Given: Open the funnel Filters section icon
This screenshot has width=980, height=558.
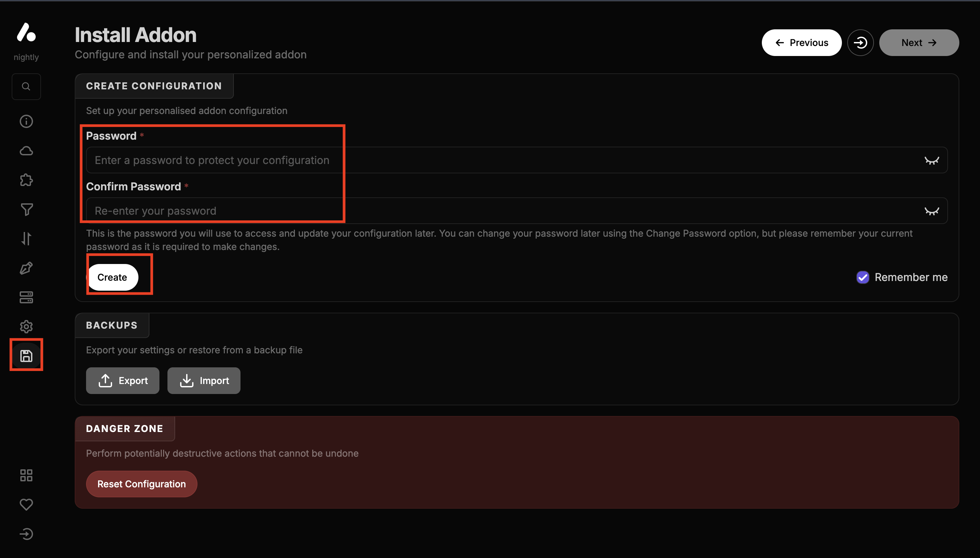Looking at the screenshot, I should 26,210.
